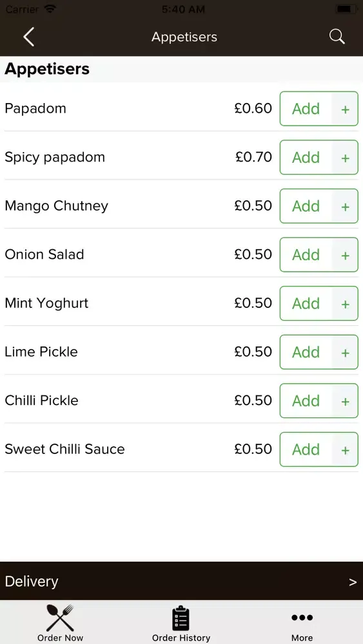Tap the plus icon for Mango Chutney

pos(346,206)
